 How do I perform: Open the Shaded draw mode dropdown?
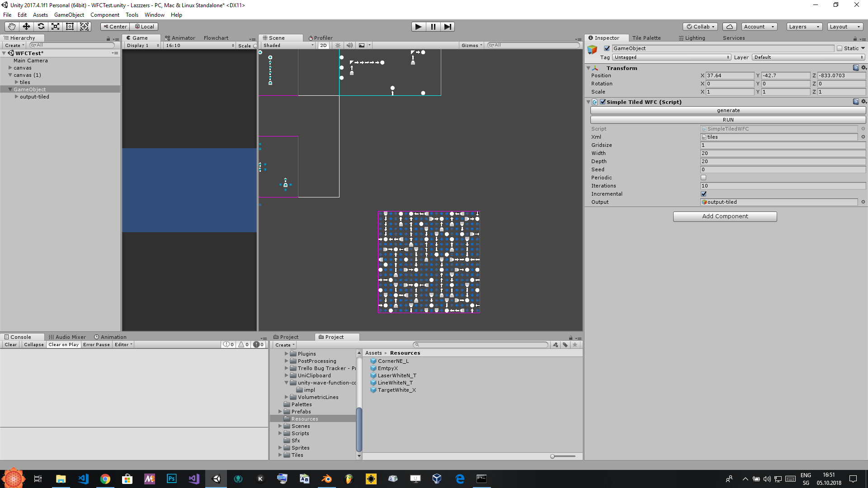pyautogui.click(x=288, y=45)
